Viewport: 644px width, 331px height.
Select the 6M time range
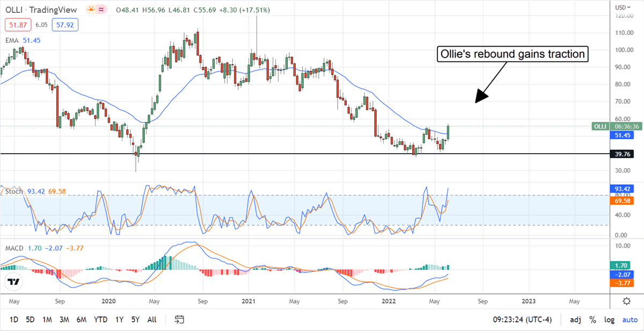coord(82,320)
